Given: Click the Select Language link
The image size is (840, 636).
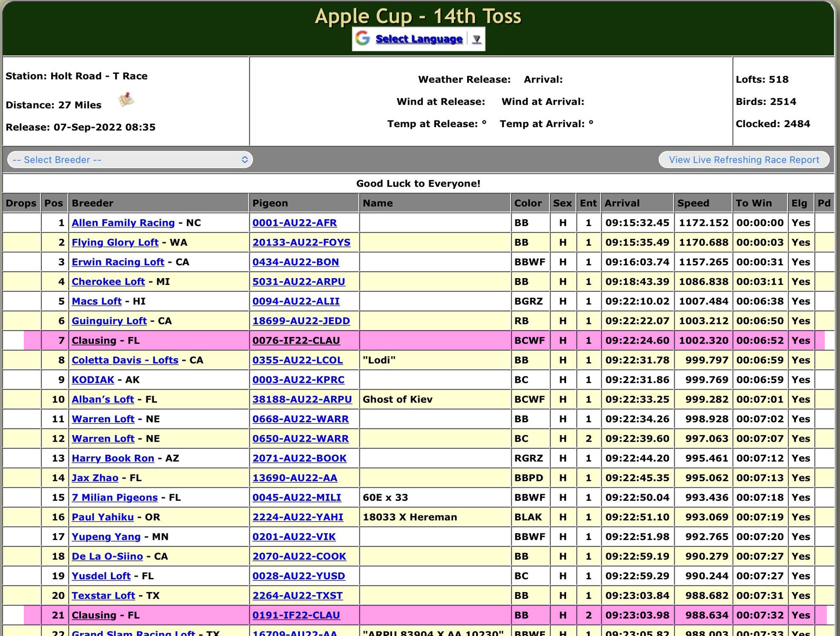Looking at the screenshot, I should pyautogui.click(x=419, y=39).
